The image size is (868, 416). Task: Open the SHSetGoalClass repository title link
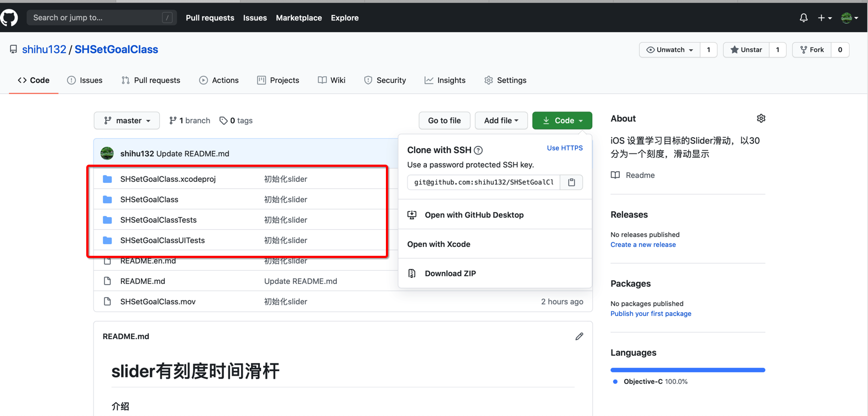(116, 49)
